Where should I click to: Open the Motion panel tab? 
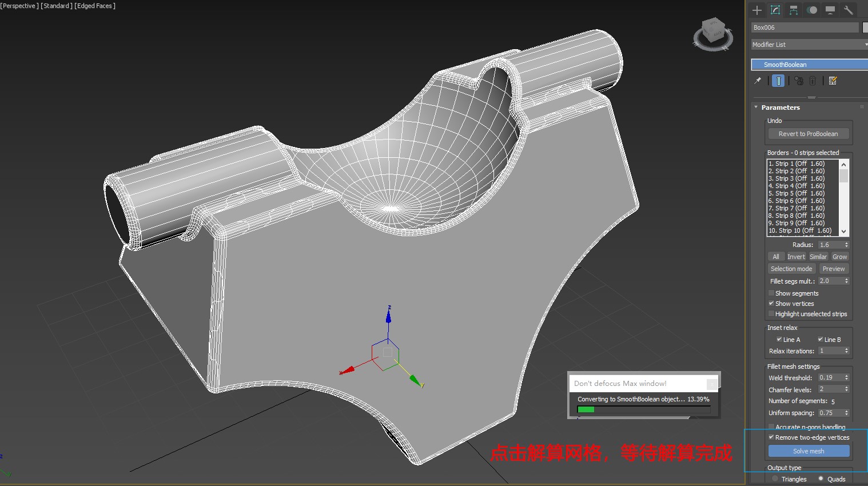812,10
